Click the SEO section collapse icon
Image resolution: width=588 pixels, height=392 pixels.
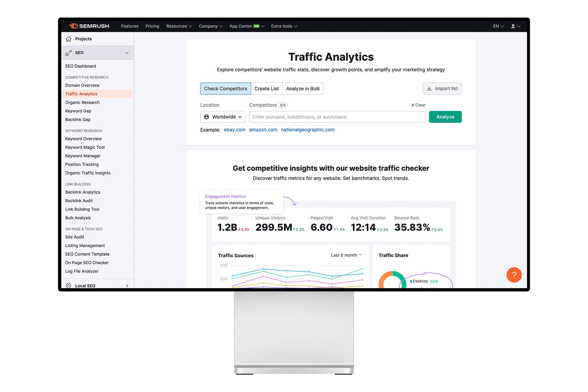pyautogui.click(x=127, y=52)
